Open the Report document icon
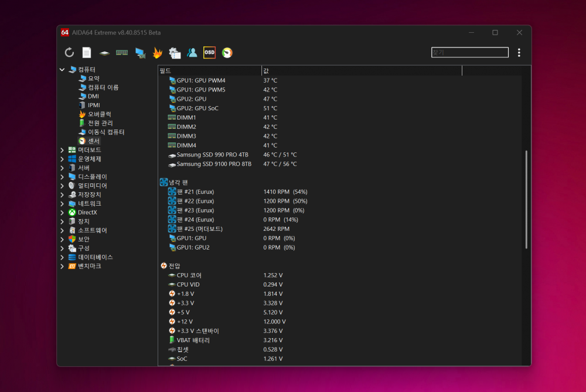The height and width of the screenshot is (392, 586). [x=87, y=53]
